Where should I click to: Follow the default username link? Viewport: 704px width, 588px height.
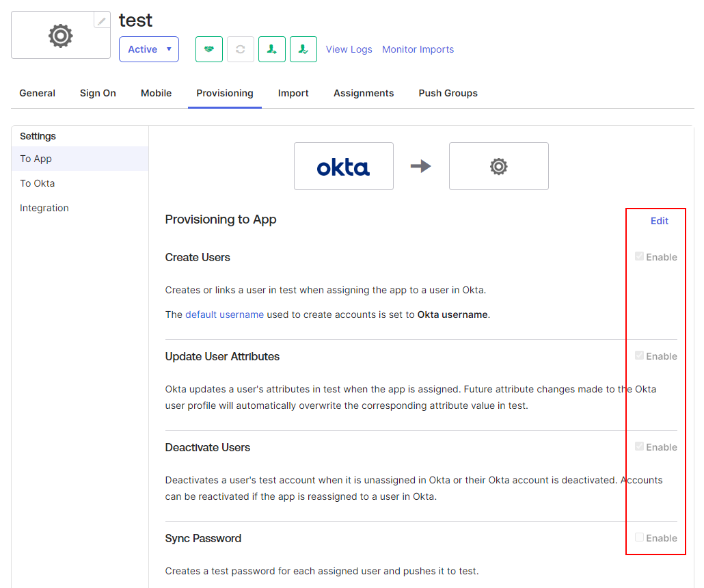click(x=224, y=315)
